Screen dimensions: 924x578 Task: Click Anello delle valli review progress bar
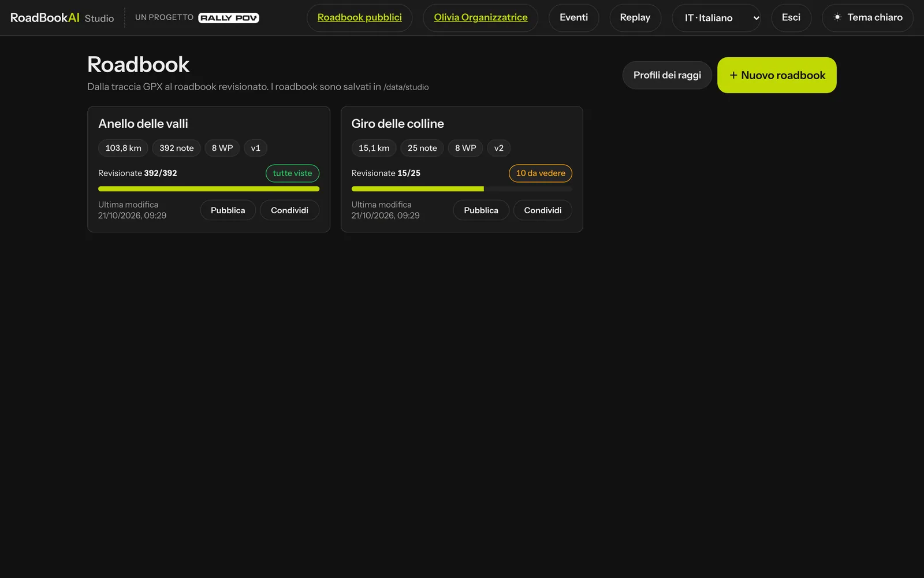208,189
